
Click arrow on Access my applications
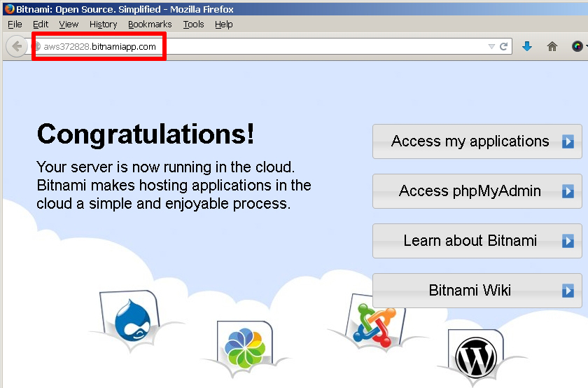[568, 142]
